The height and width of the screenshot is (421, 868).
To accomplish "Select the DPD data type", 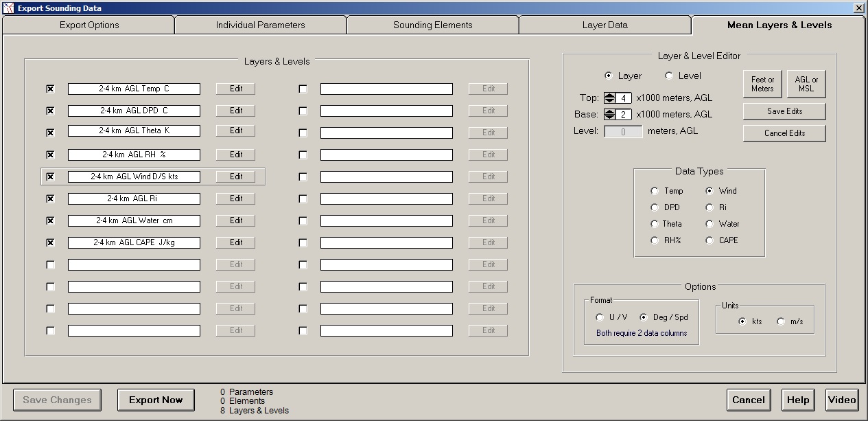I will tap(655, 207).
